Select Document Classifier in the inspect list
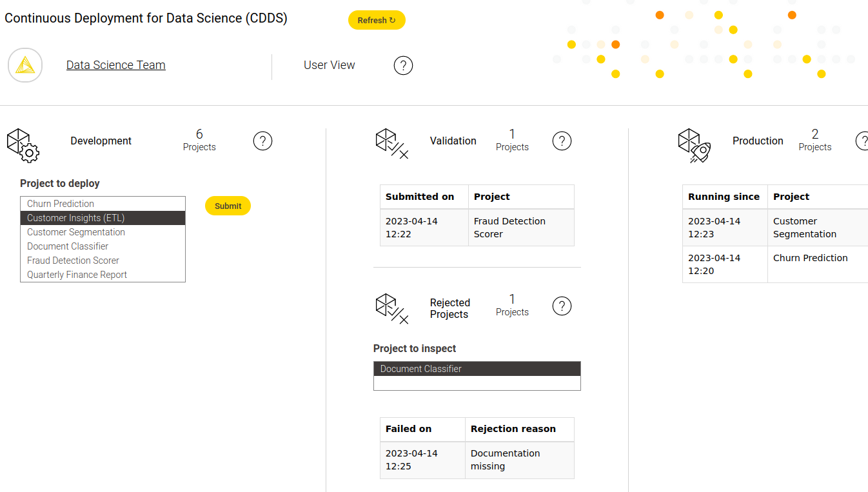The width and height of the screenshot is (868, 492). pos(421,369)
